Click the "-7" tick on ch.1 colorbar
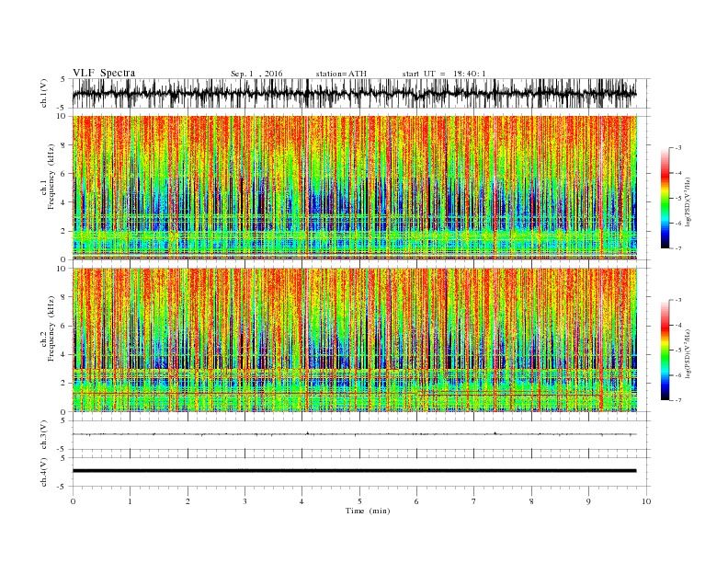 tap(678, 248)
